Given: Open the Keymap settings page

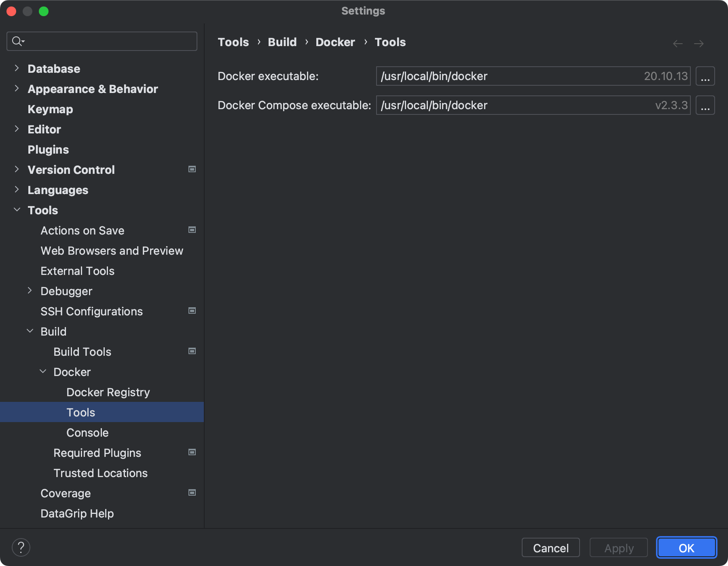Looking at the screenshot, I should click(50, 109).
